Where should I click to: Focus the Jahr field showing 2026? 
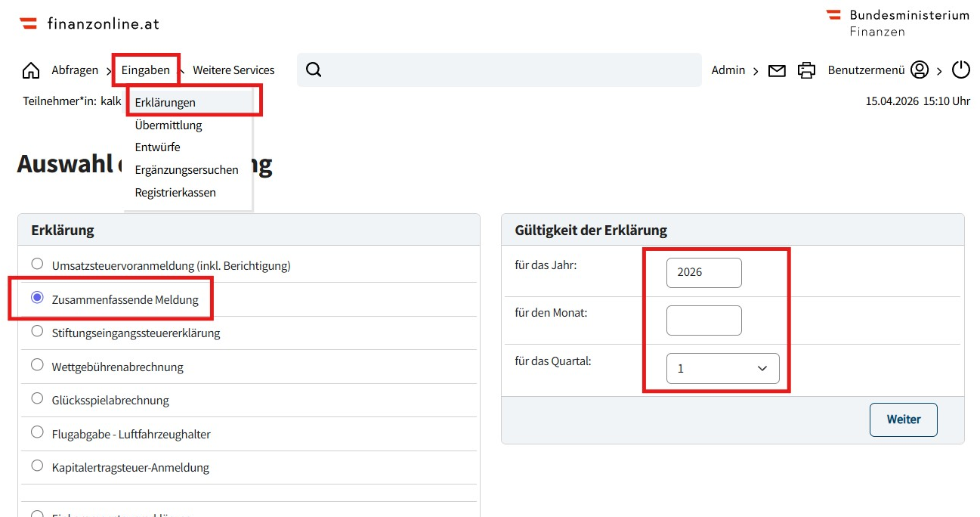pyautogui.click(x=703, y=273)
